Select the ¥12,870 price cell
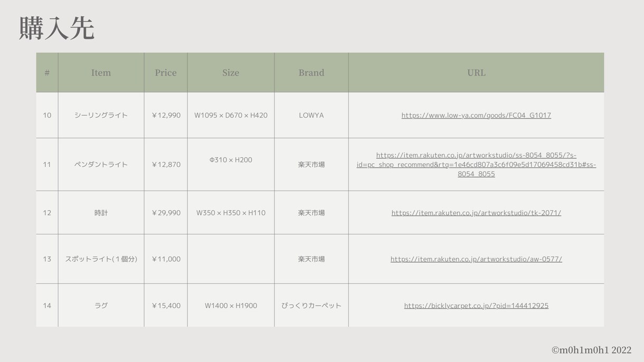Image resolution: width=644 pixels, height=362 pixels. click(166, 165)
